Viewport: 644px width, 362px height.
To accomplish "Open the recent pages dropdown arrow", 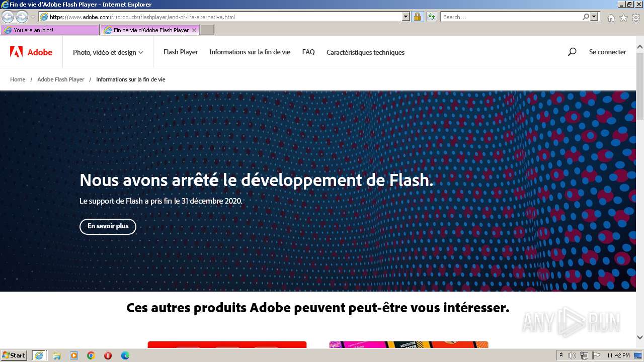I will pos(33,17).
